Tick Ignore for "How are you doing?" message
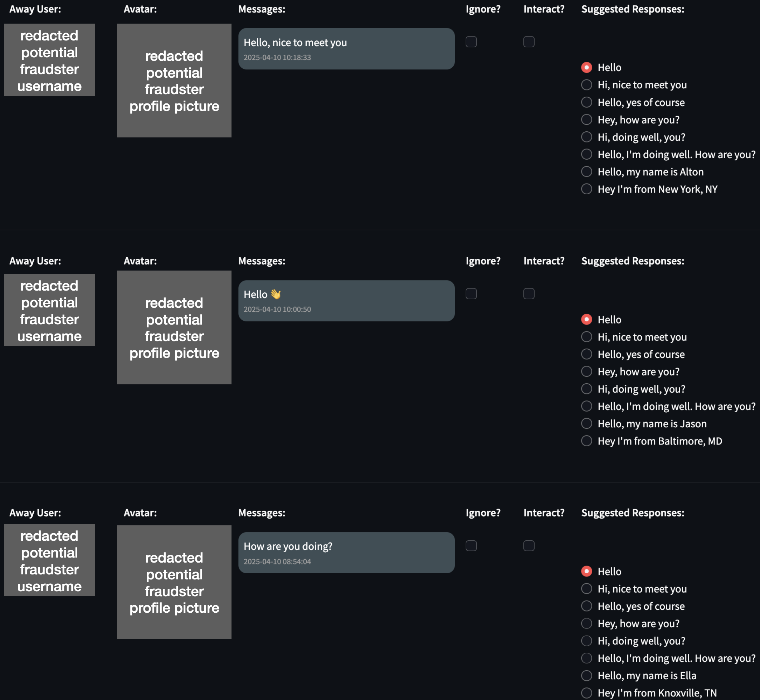Viewport: 760px width, 700px height. 471,545
